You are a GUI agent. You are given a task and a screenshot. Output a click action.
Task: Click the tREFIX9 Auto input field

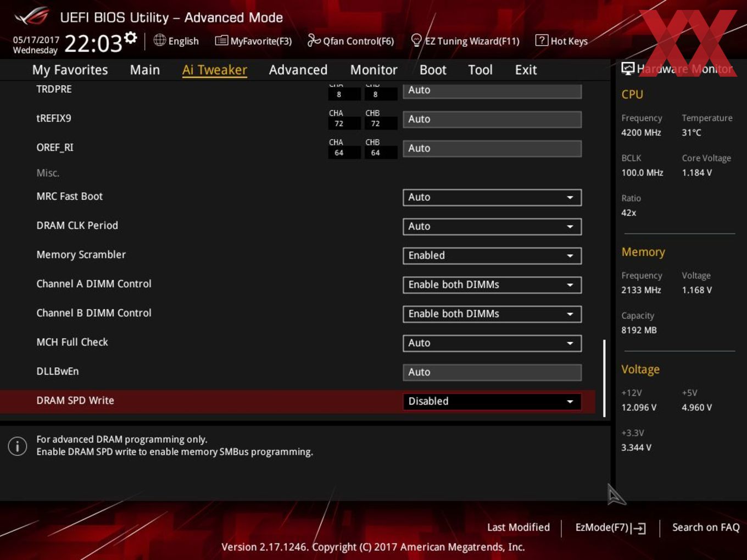(492, 119)
